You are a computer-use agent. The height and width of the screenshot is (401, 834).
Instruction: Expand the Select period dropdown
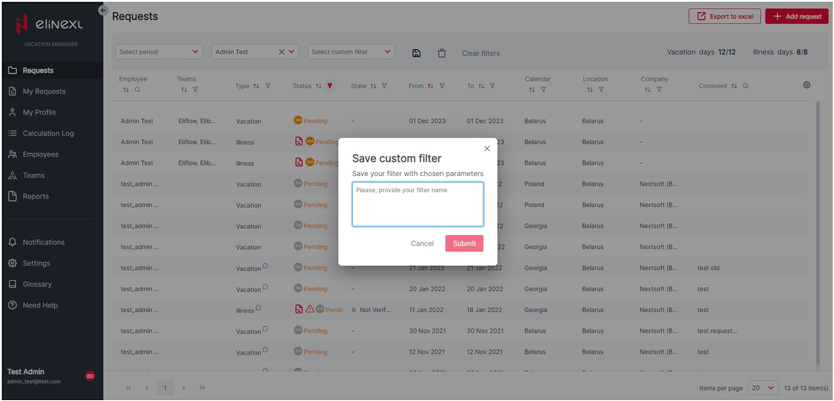click(x=159, y=52)
